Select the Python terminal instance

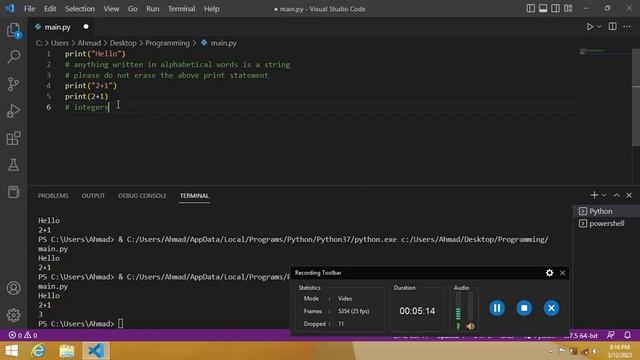pos(606,211)
